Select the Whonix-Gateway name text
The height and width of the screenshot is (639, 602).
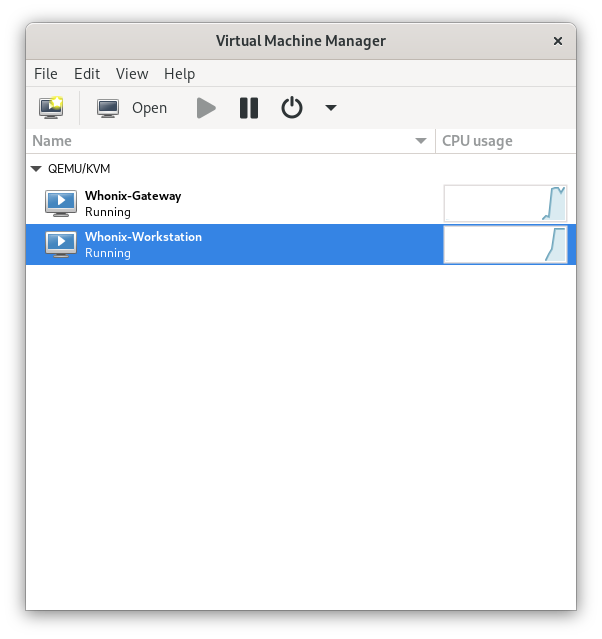click(133, 196)
